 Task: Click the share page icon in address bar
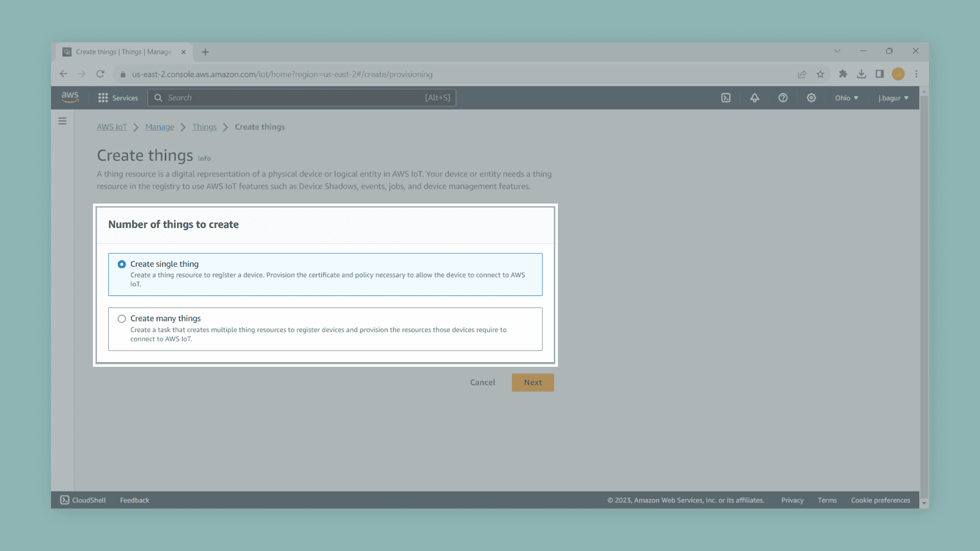coord(802,74)
